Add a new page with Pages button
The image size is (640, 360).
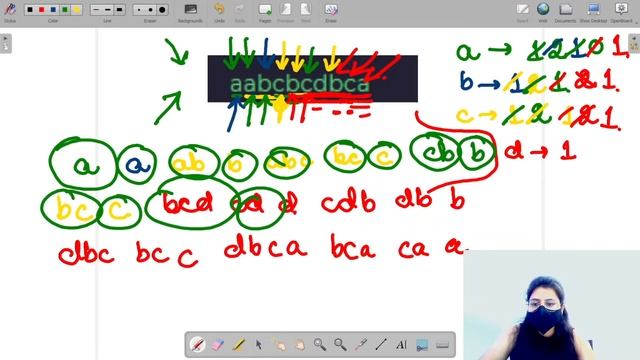coord(265,10)
